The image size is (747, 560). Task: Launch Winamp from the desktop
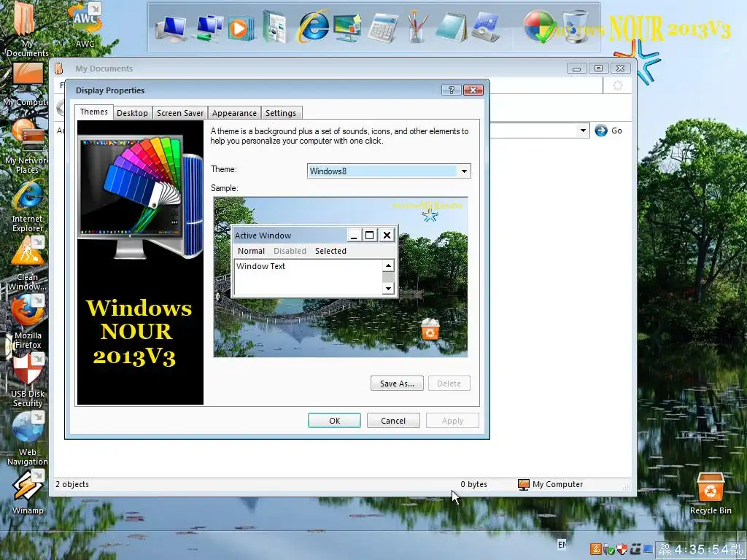(x=27, y=492)
